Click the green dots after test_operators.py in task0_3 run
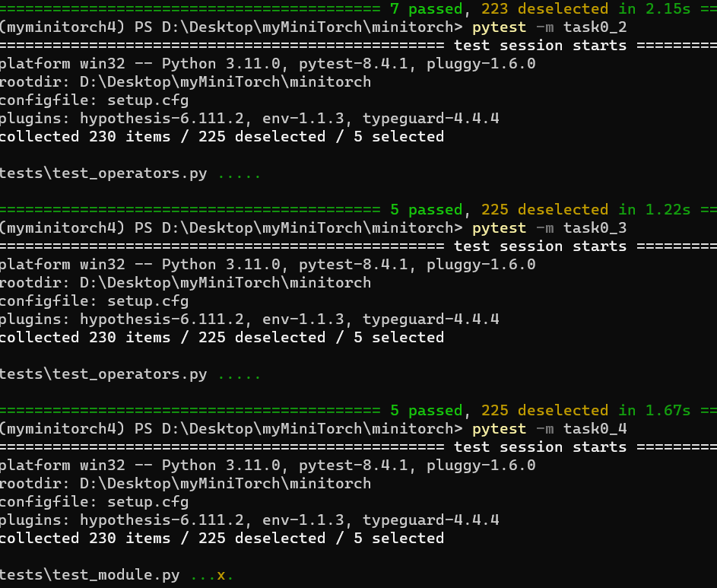Screen dimensions: 717x588 click(x=240, y=377)
